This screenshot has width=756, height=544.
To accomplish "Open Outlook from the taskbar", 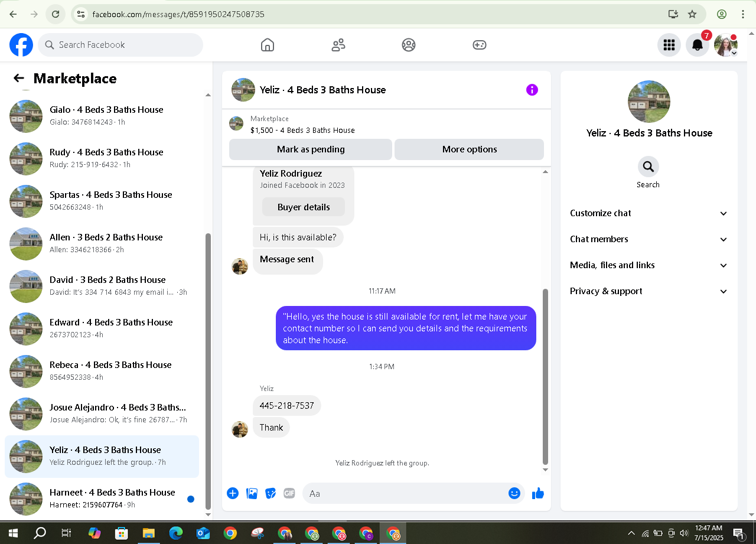I will coord(203,533).
